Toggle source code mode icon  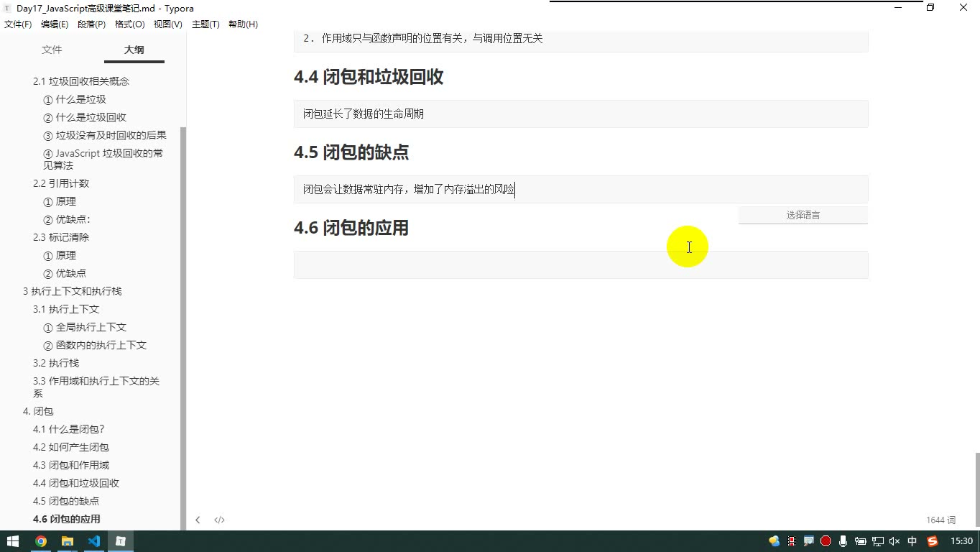point(220,520)
